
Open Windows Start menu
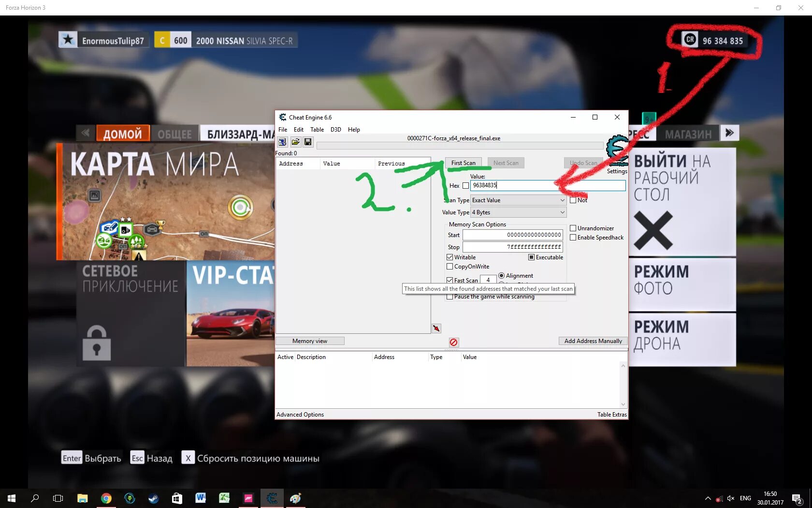[x=12, y=498]
